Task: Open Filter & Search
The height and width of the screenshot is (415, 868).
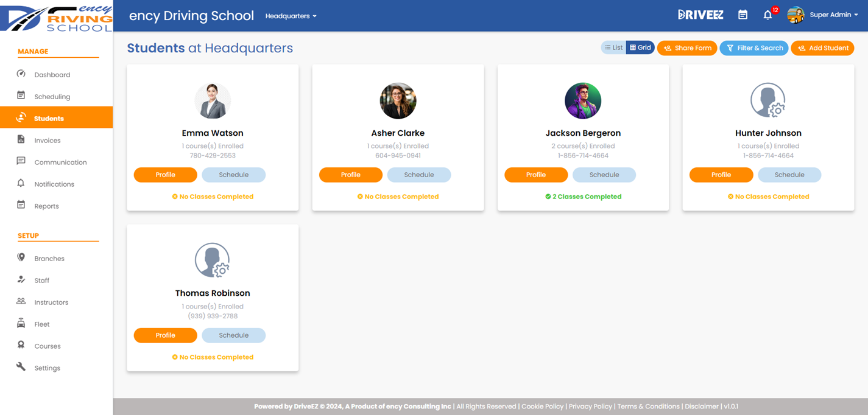Action: (754, 48)
